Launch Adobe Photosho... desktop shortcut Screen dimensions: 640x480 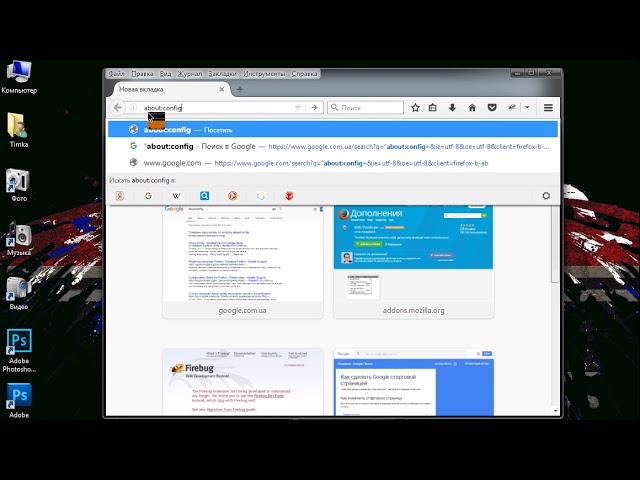pos(19,351)
